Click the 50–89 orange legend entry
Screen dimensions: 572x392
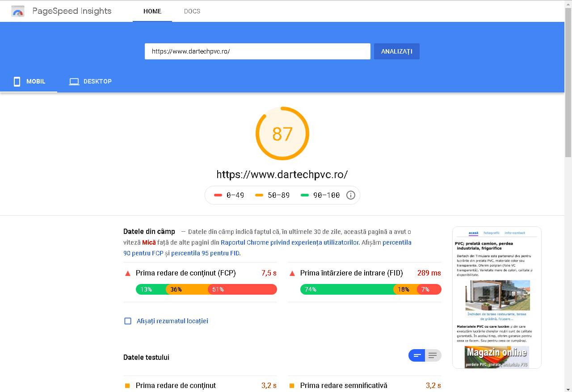coord(272,195)
